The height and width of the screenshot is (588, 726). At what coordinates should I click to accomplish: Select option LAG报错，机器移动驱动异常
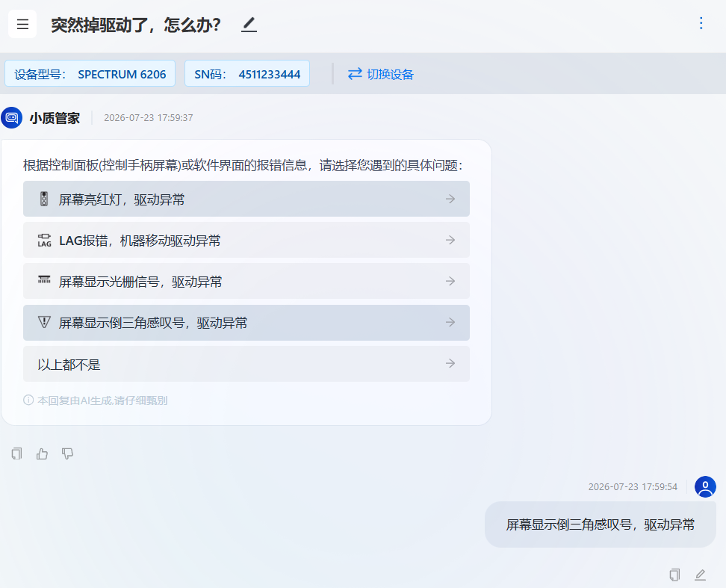[x=246, y=241]
